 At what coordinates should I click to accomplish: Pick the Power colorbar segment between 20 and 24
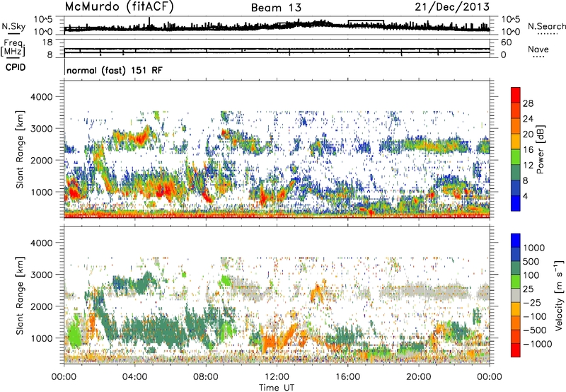point(516,126)
